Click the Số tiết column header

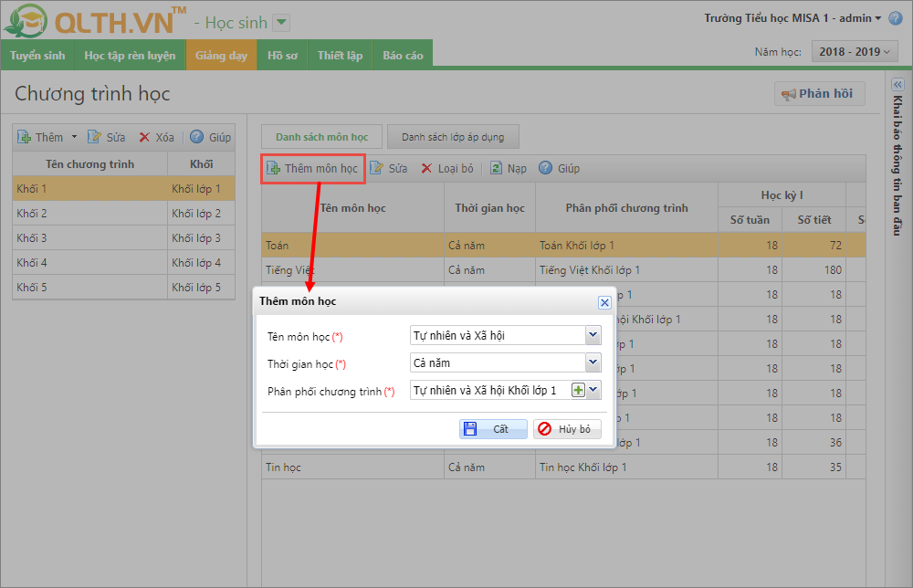click(814, 220)
